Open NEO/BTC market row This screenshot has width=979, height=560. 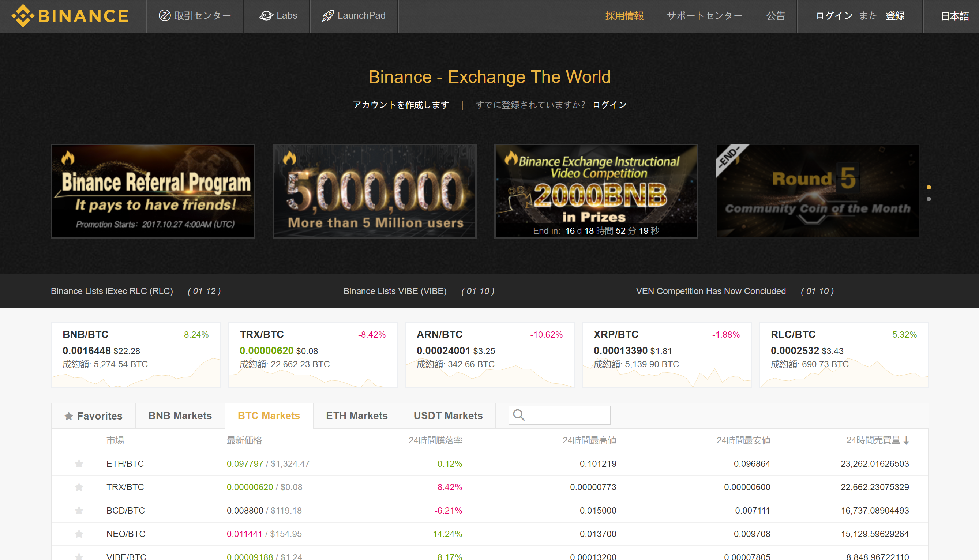tap(490, 534)
